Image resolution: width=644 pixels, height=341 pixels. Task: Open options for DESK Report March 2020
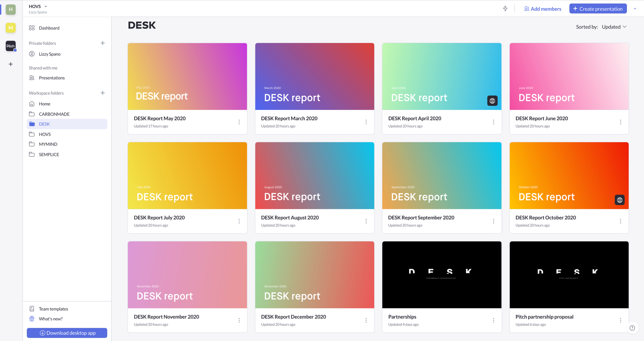366,122
